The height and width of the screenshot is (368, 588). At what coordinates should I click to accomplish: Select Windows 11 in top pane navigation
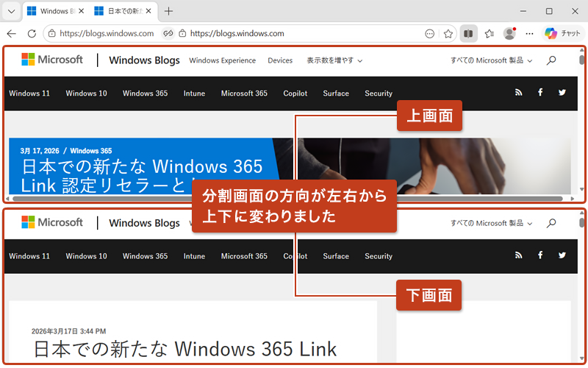pos(29,93)
